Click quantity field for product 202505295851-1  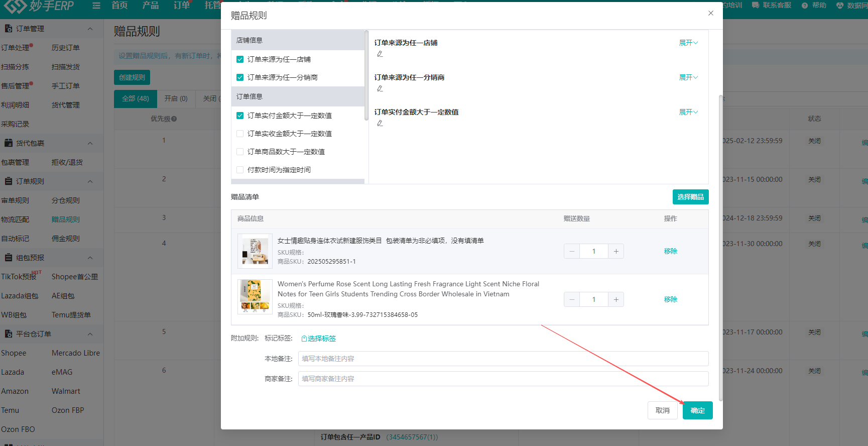594,251
